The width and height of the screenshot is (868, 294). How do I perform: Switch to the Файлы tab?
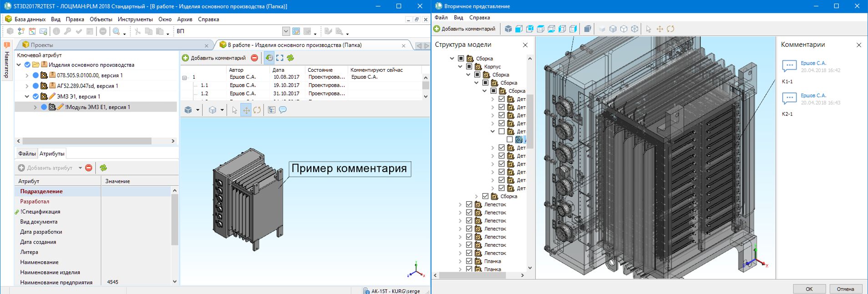27,154
